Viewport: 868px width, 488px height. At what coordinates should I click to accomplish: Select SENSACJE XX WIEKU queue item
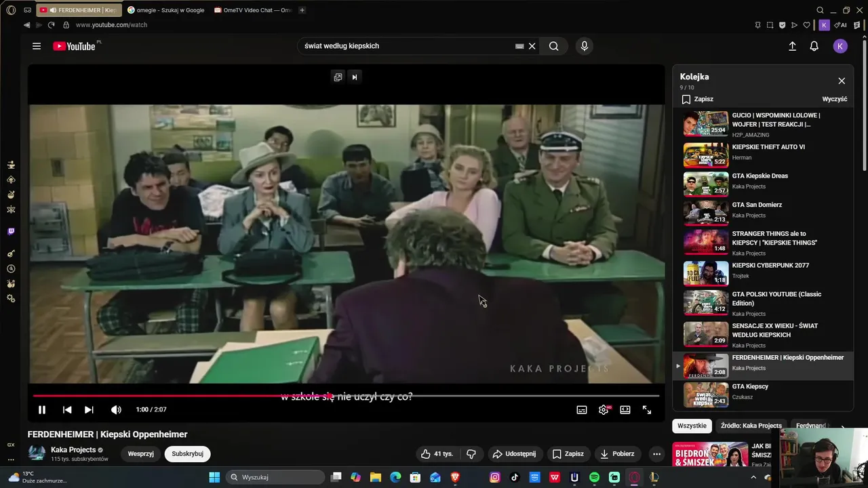(764, 334)
